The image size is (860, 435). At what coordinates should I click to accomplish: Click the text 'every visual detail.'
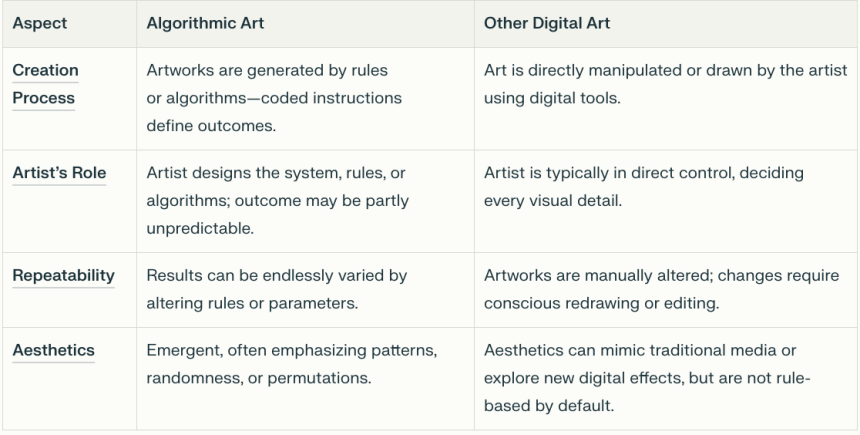click(x=553, y=201)
